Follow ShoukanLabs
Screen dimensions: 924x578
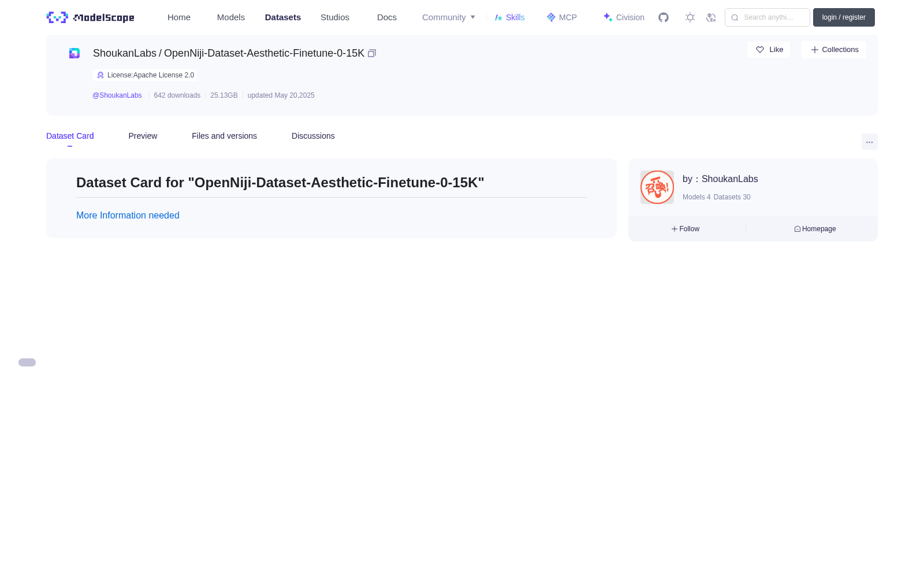685,229
